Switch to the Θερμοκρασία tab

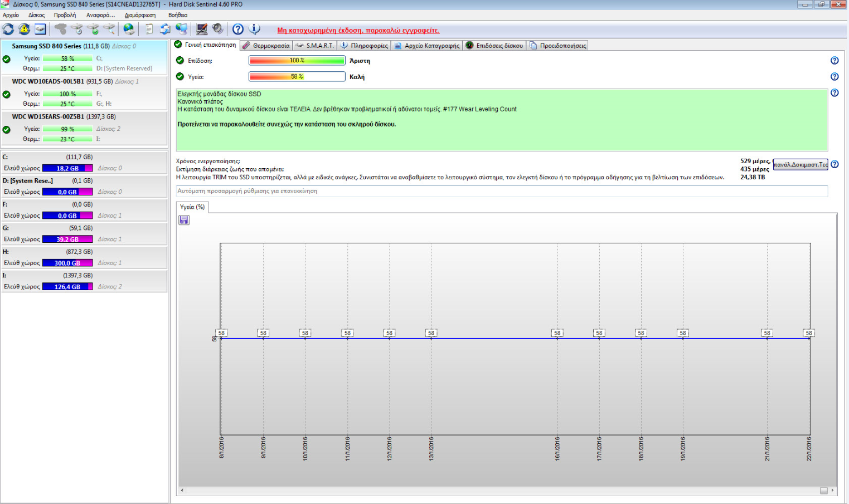266,46
